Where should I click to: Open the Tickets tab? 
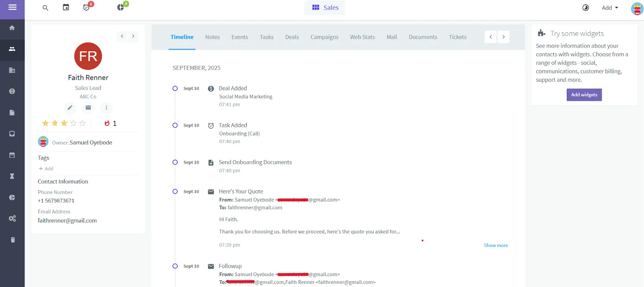click(458, 37)
